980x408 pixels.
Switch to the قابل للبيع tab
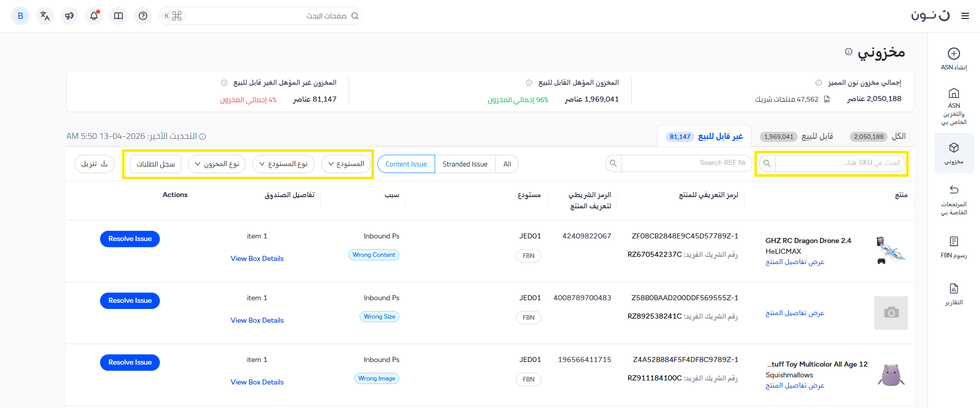[x=797, y=136]
